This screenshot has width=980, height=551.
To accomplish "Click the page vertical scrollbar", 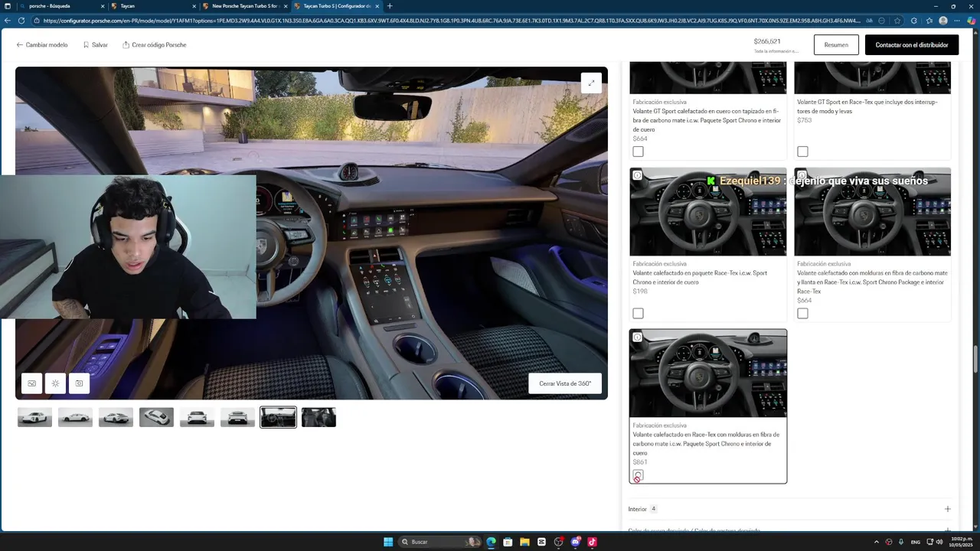I will tap(975, 360).
